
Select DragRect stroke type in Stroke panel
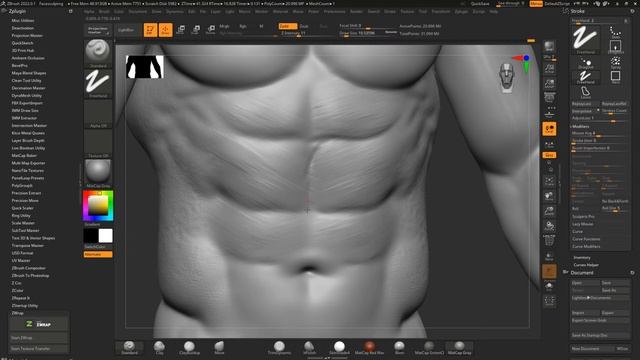[616, 47]
